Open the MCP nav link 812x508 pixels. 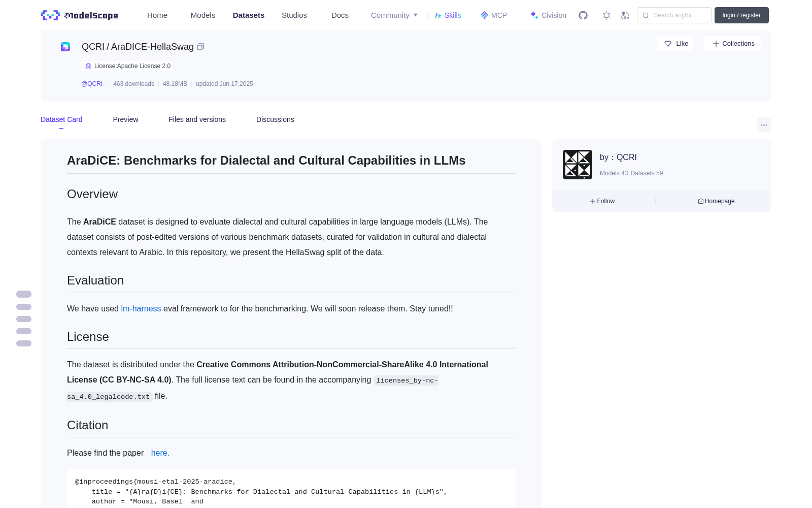[x=494, y=15]
